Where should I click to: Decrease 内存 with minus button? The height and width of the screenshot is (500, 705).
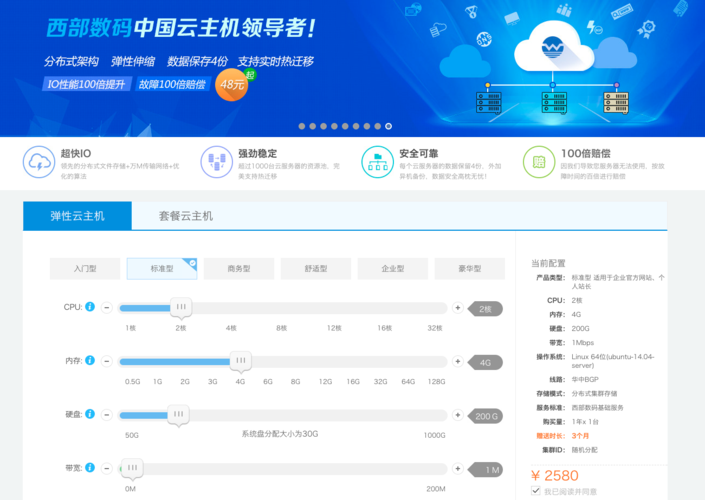point(107,362)
